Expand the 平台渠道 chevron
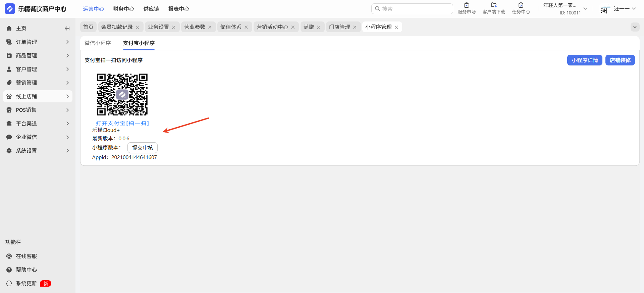 click(x=67, y=124)
